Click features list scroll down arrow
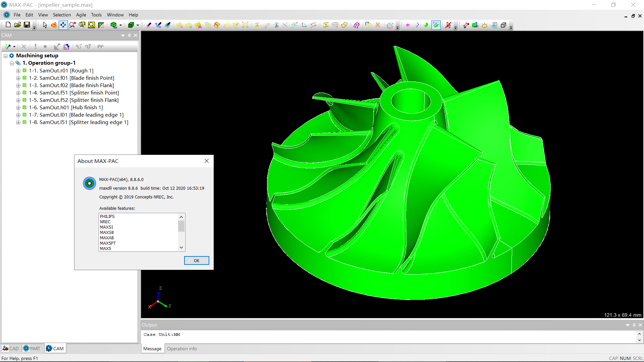644x362 pixels. pos(181,248)
